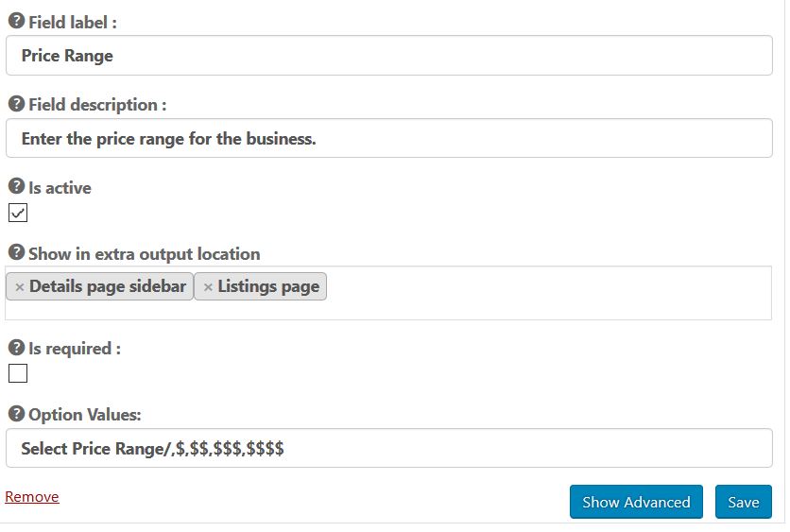Save the Price Range field settings
Image resolution: width=790 pixels, height=532 pixels.
(x=743, y=502)
